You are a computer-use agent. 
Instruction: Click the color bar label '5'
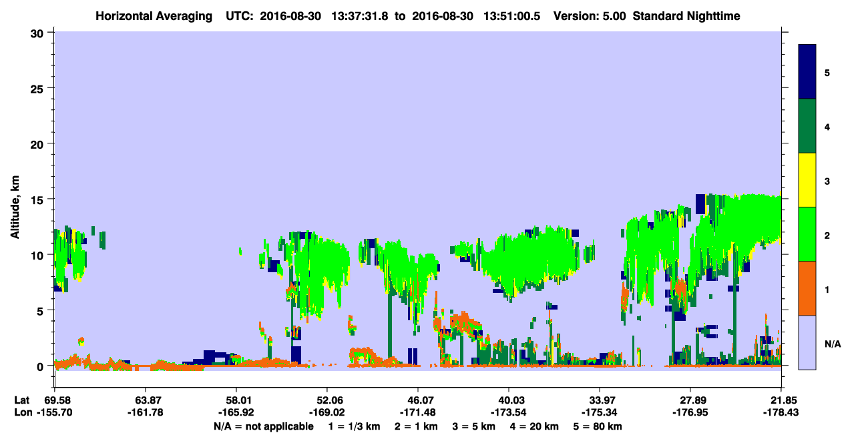[827, 72]
